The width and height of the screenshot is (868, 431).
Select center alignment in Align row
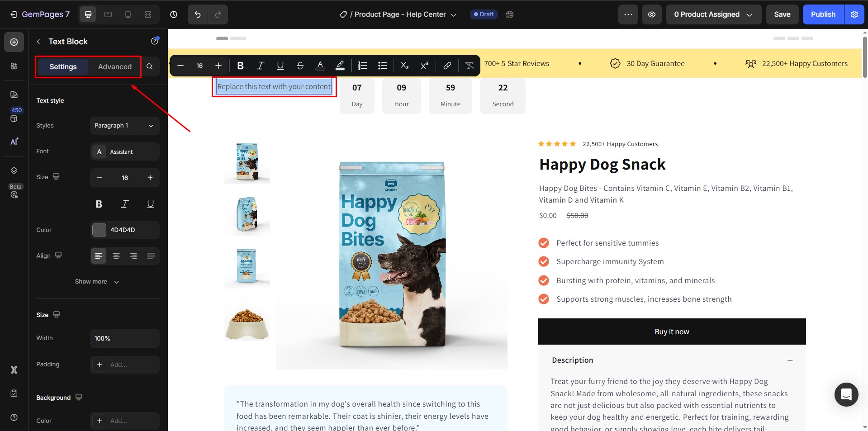tap(116, 256)
